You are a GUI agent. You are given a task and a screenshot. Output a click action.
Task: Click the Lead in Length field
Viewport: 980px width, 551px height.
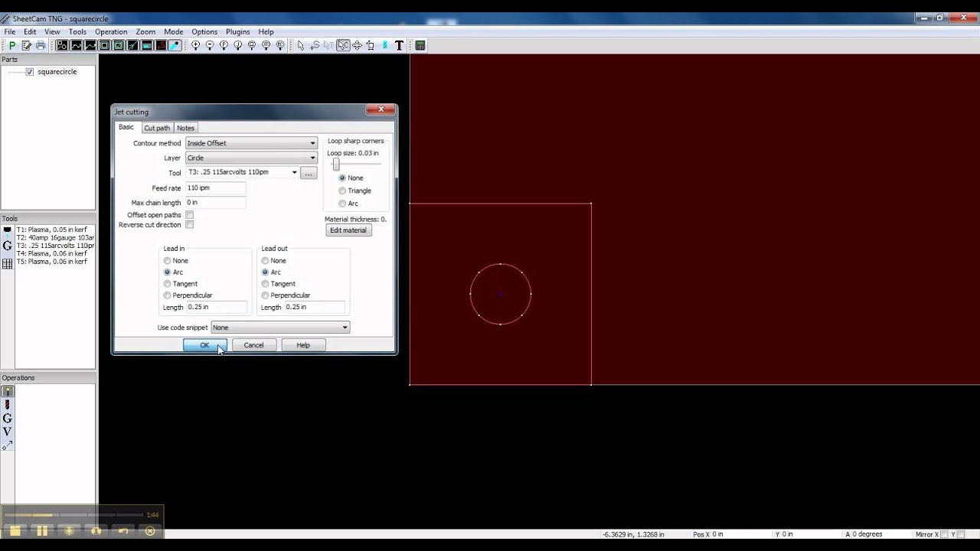tap(217, 307)
